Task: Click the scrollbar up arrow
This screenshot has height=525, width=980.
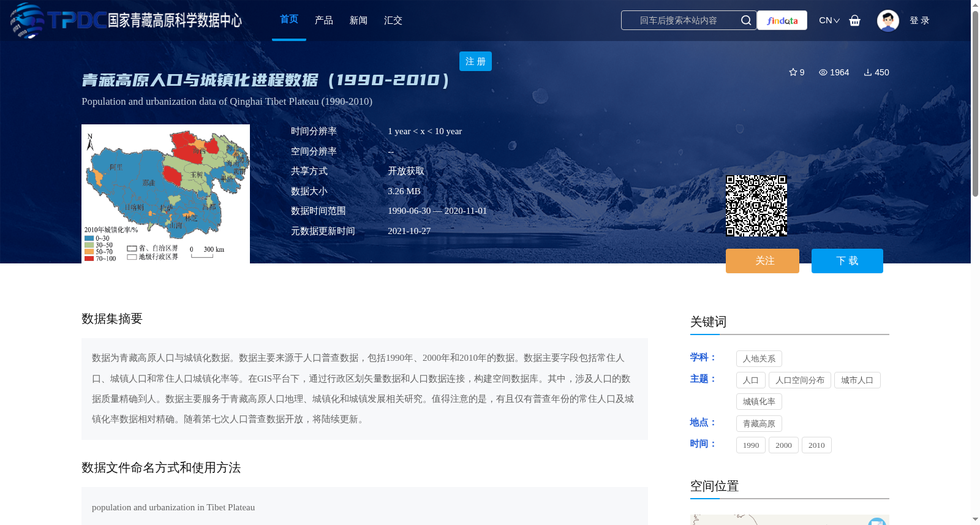Action: 975,4
